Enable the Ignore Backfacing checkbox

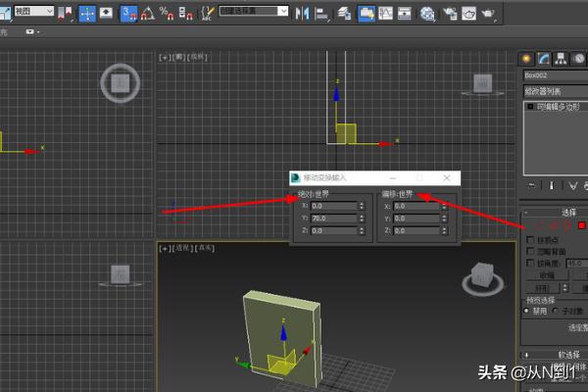tap(530, 251)
